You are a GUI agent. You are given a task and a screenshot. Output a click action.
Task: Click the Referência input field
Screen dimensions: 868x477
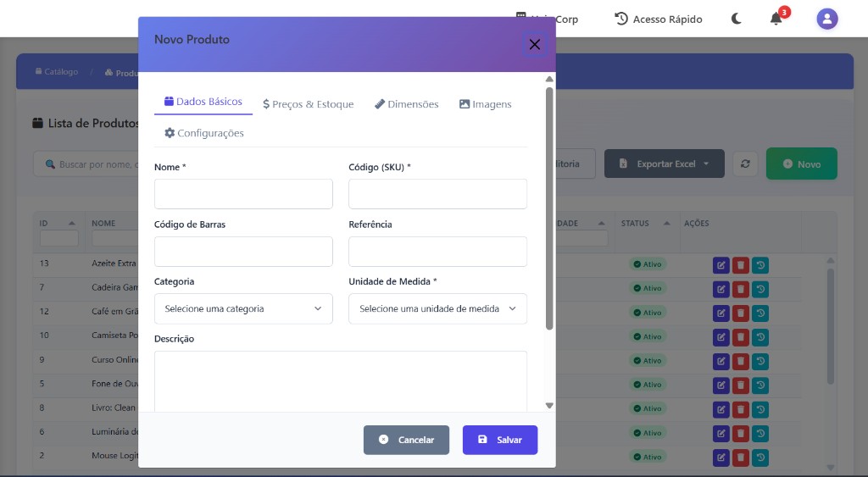click(x=437, y=252)
